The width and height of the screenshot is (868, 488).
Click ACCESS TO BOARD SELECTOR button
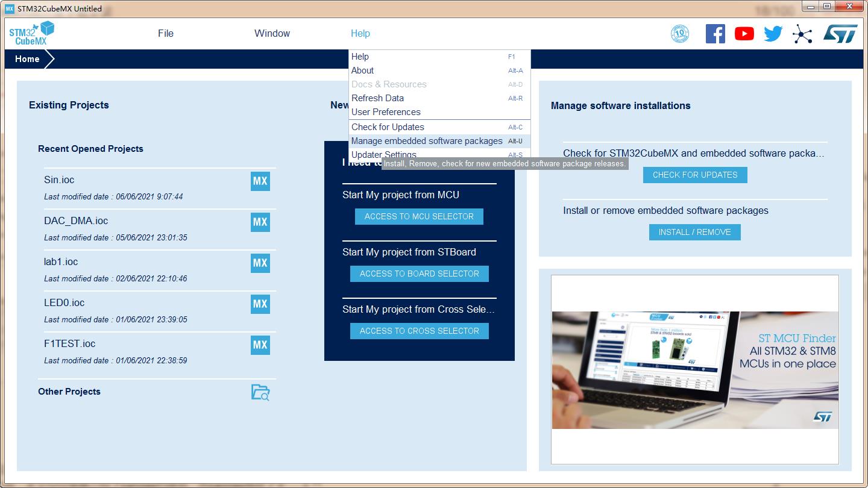tap(420, 274)
